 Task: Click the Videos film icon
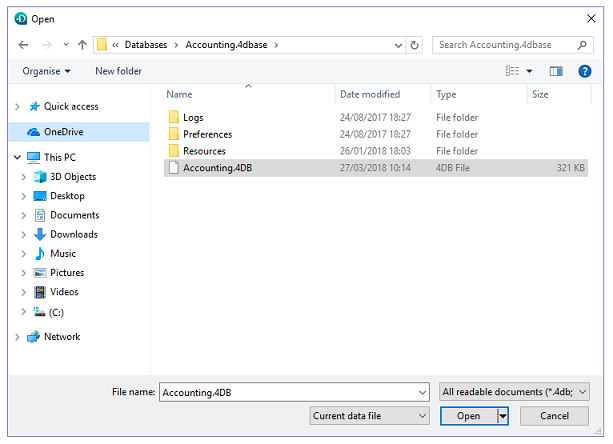tap(40, 292)
